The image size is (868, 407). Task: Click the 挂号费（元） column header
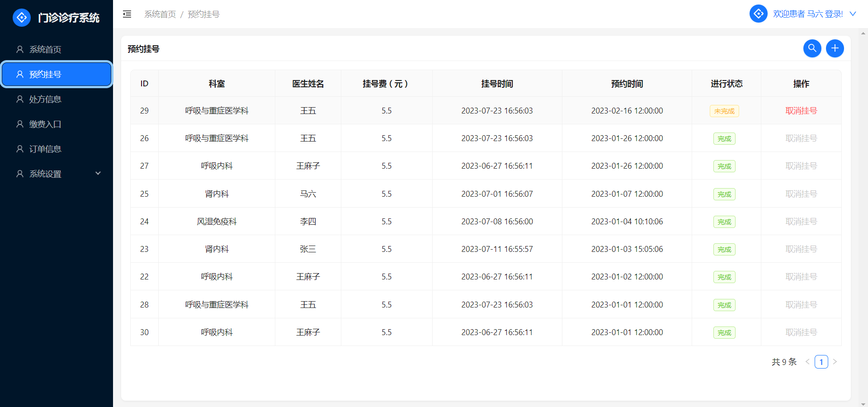(387, 84)
